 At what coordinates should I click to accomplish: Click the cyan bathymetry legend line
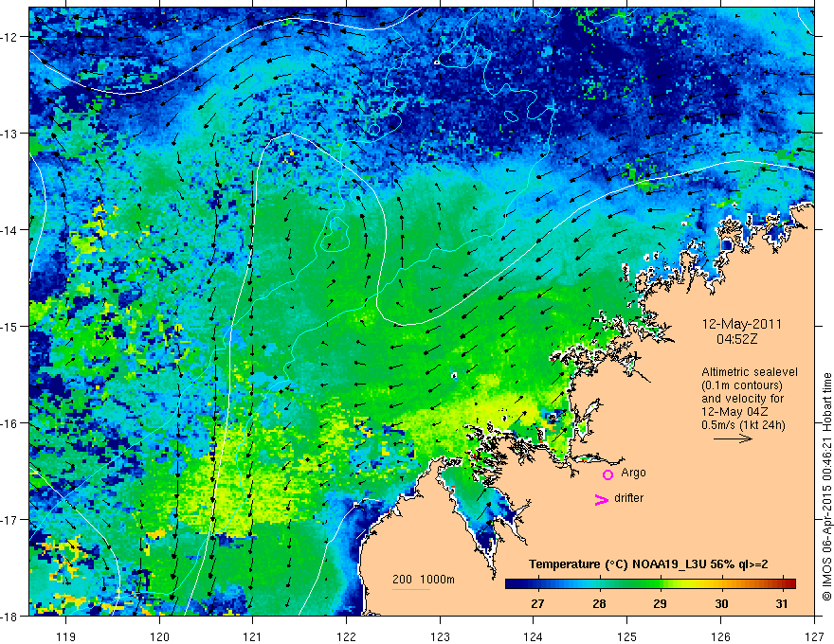pos(411,589)
